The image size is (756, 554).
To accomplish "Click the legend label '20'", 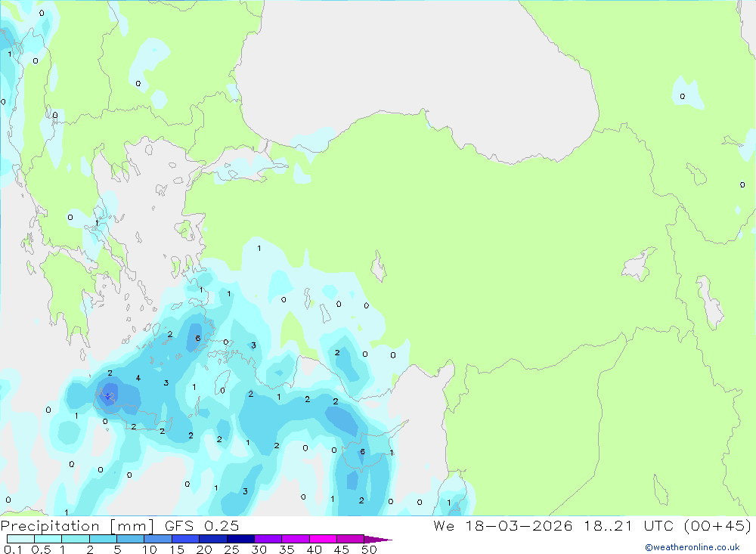I will (x=204, y=549).
